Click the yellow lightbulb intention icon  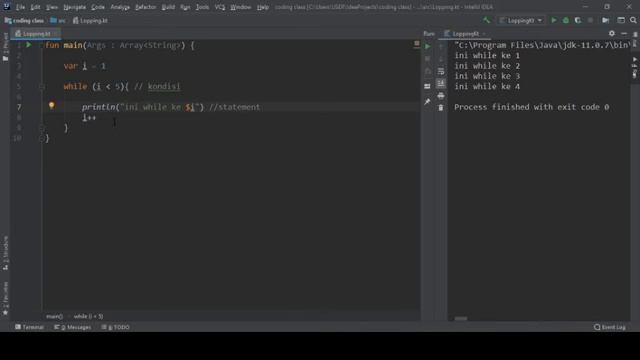coord(51,106)
